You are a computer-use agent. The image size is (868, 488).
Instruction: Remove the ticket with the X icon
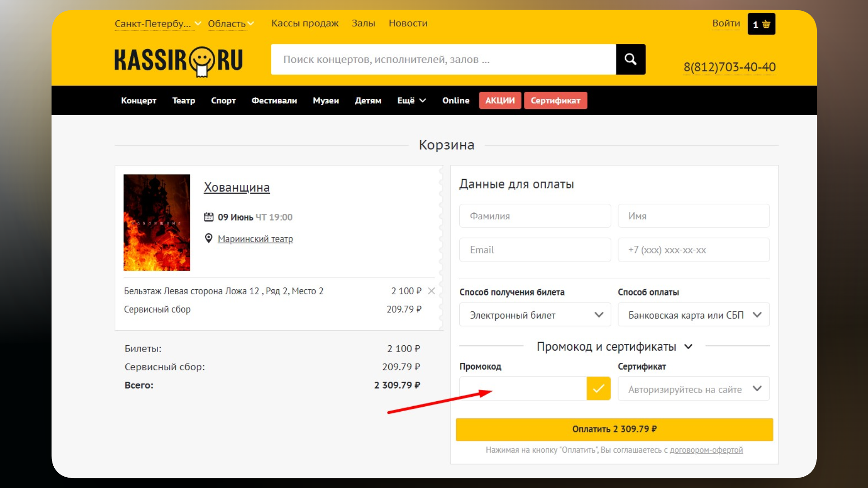[431, 291]
